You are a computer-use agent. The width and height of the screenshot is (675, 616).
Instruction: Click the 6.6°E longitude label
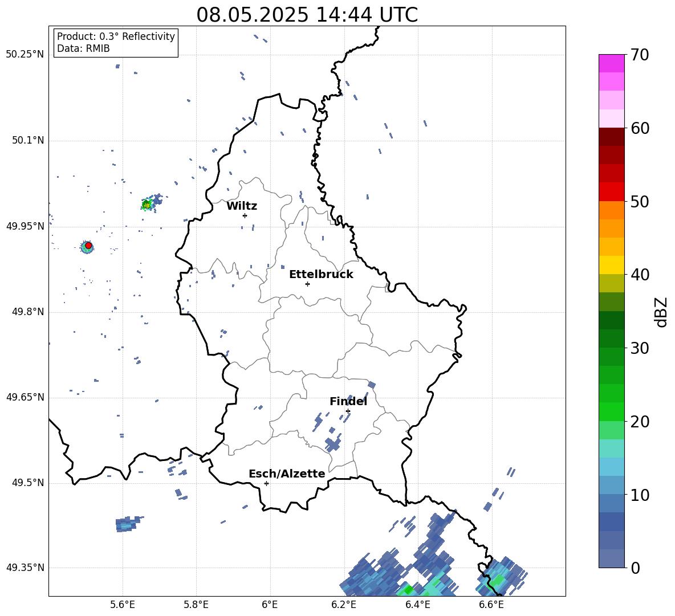coord(491,605)
